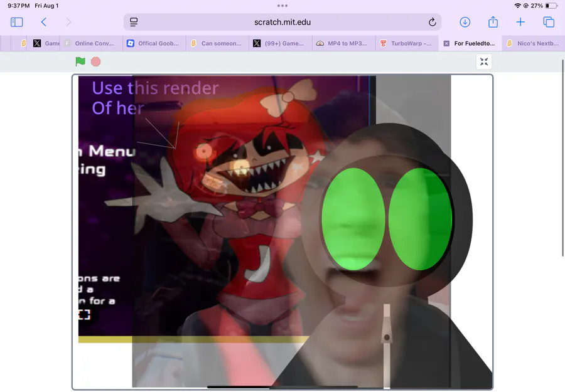Go back to the previous page

(x=43, y=23)
